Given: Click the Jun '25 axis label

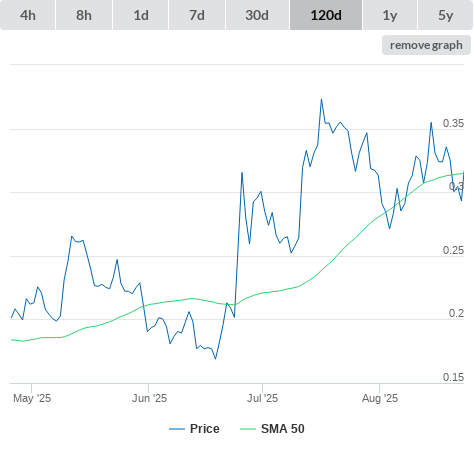Looking at the screenshot, I should pyautogui.click(x=149, y=398).
